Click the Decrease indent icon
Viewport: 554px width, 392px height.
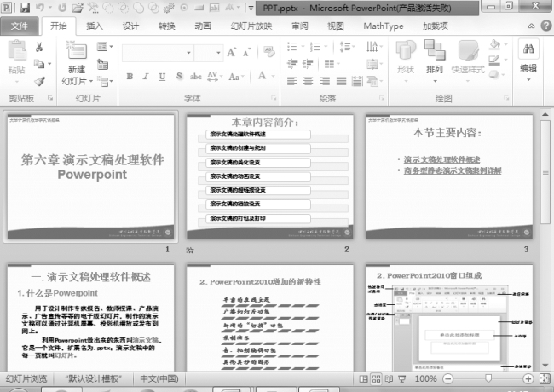pos(292,64)
